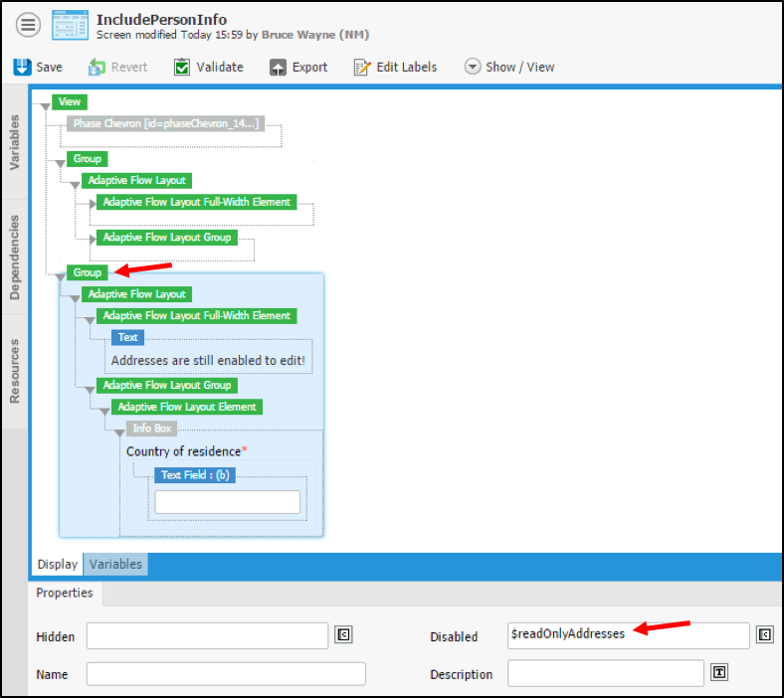Click text editor icon beside Description field

[719, 673]
